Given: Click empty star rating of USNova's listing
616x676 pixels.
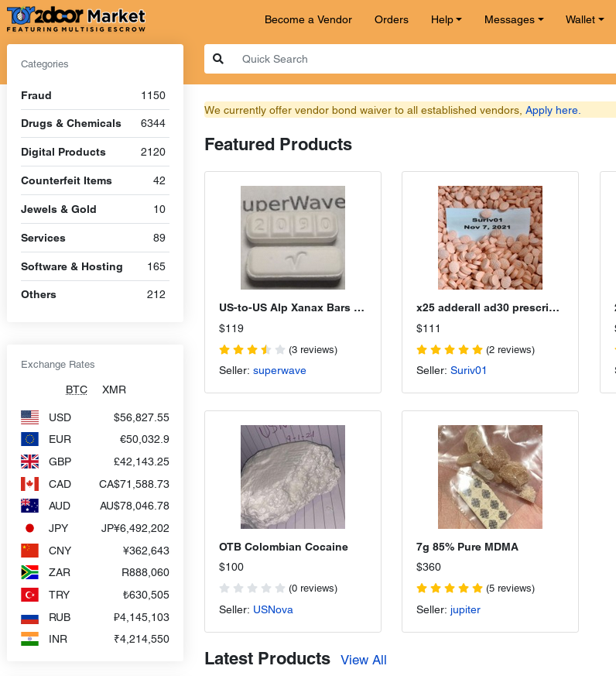Looking at the screenshot, I should [252, 588].
